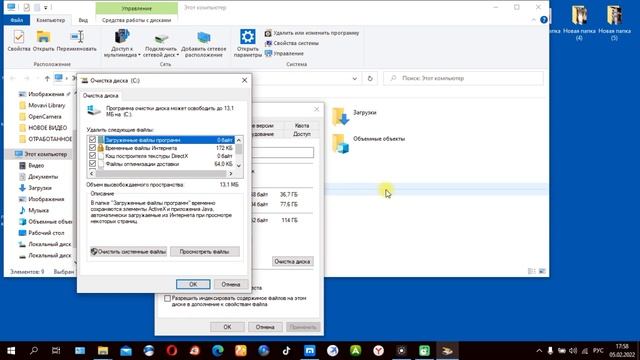
Task: Open the Загрузки folder icon in Explorer
Action: point(340,116)
